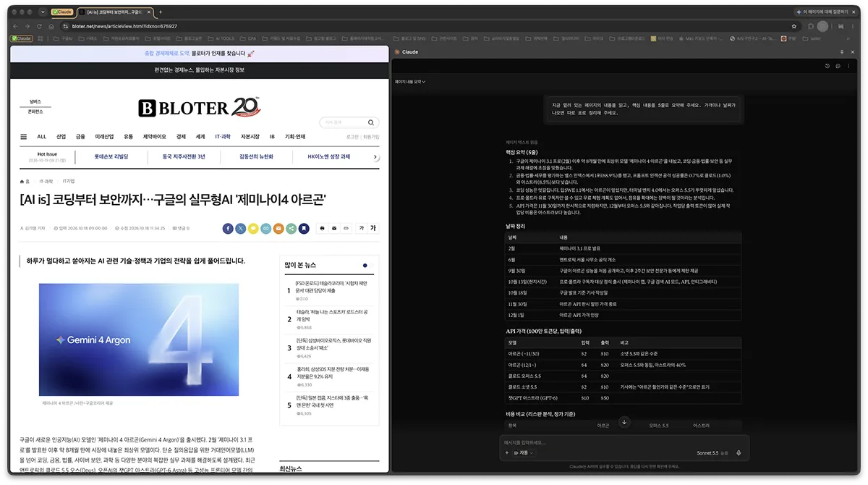This screenshot has height=485, width=868.
Task: Jump to latest message with down arrow
Action: coord(625,422)
